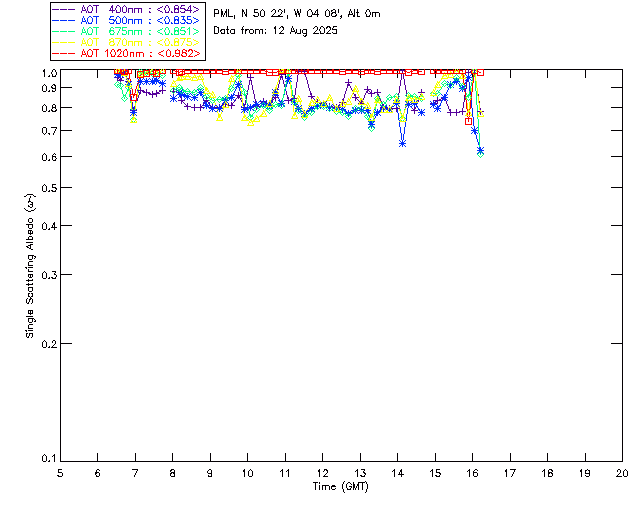Click the 'Time (GMT)' x-axis title
The width and height of the screenshot is (640, 512).
tap(340, 486)
